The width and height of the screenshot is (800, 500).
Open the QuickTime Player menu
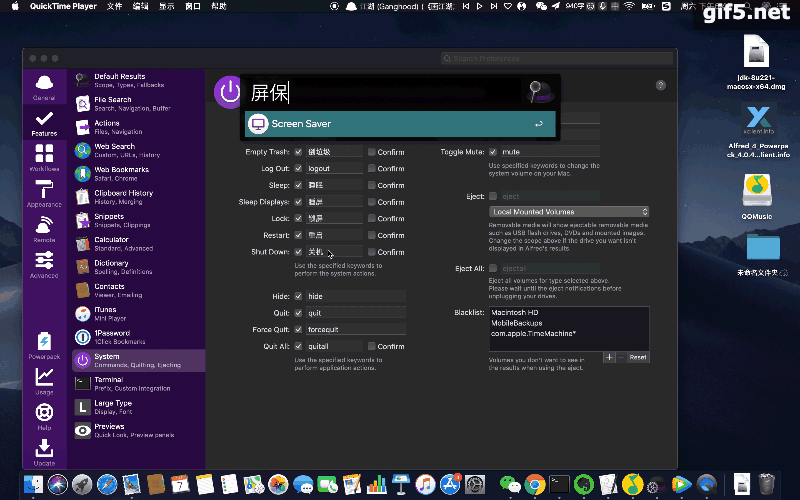[63, 6]
